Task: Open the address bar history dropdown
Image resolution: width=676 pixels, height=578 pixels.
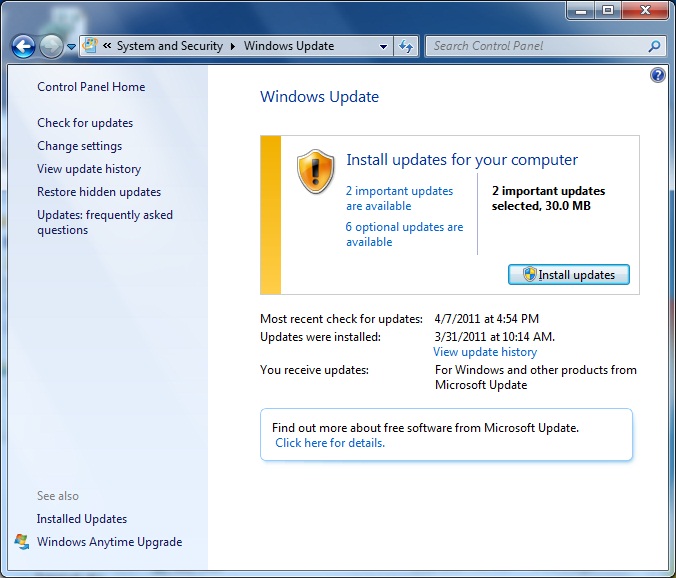Action: pyautogui.click(x=383, y=47)
